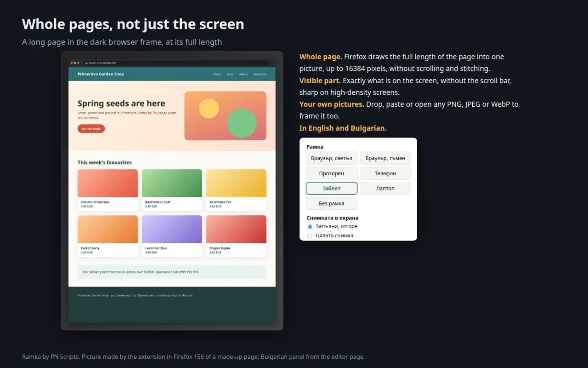Open the Tools nav link

coord(230,74)
